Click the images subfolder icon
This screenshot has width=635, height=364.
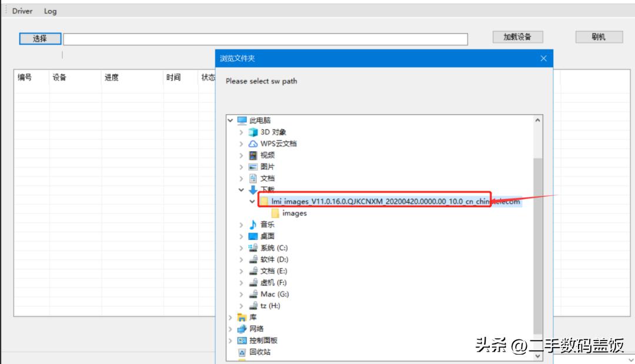(x=275, y=213)
